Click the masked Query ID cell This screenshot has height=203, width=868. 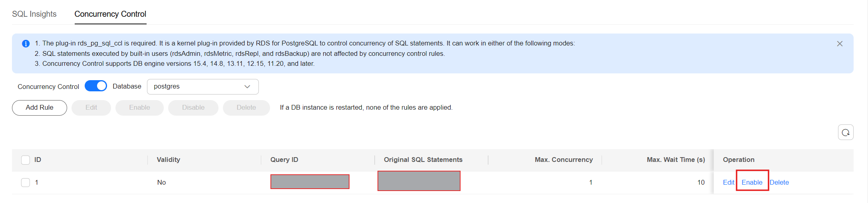click(310, 182)
